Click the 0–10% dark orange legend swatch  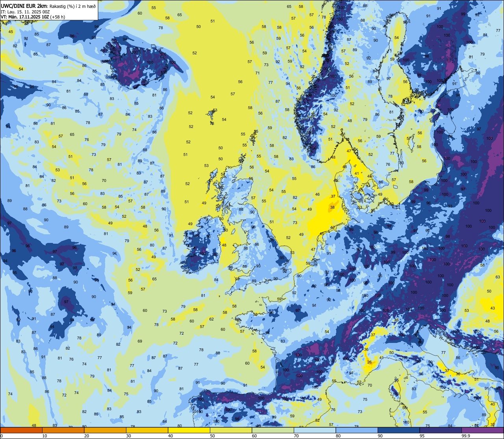[x=21, y=430]
